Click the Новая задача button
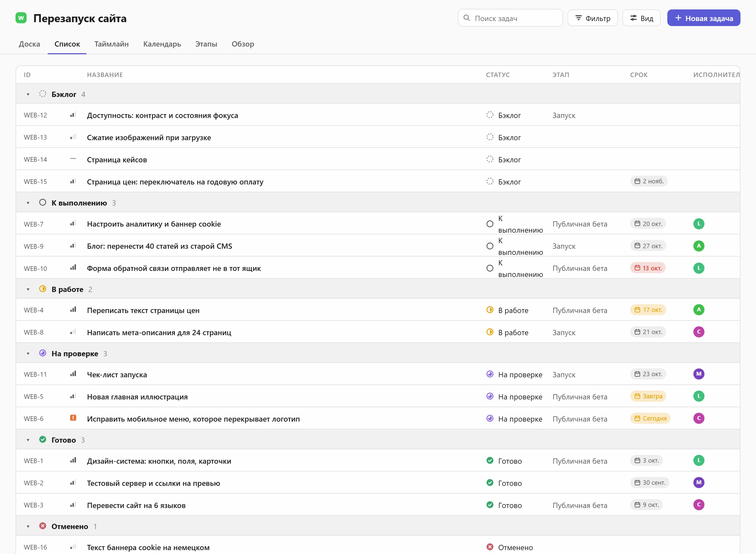The image size is (756, 554). (x=704, y=18)
